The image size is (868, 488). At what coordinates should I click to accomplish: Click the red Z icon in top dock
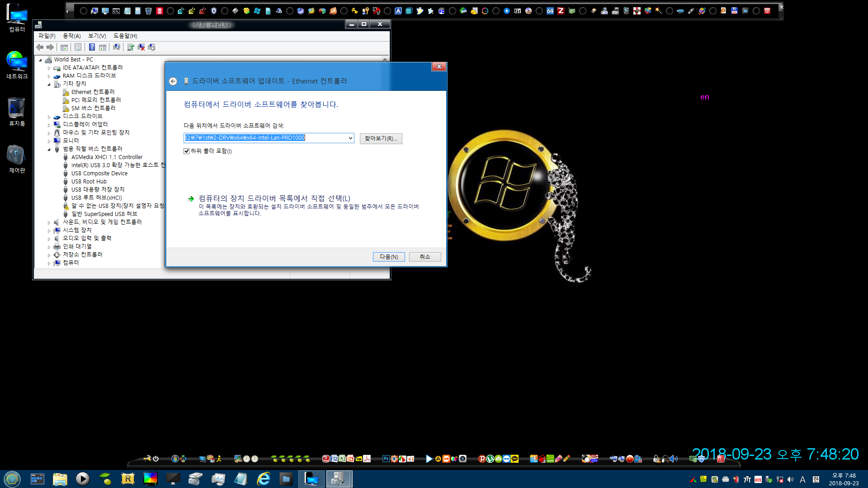point(561,11)
